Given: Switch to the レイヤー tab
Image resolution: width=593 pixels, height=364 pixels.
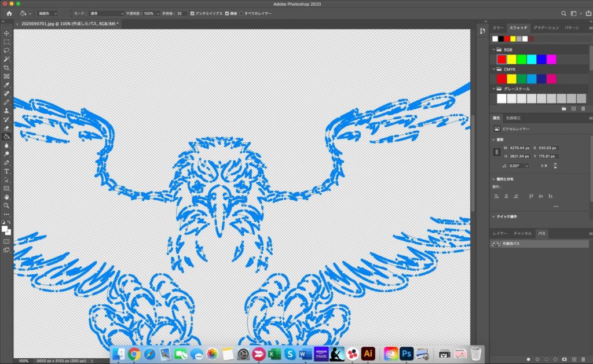Looking at the screenshot, I should point(500,233).
